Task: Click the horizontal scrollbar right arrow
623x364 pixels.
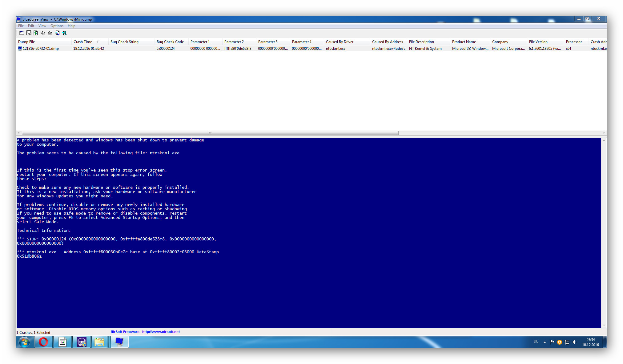Action: click(604, 133)
